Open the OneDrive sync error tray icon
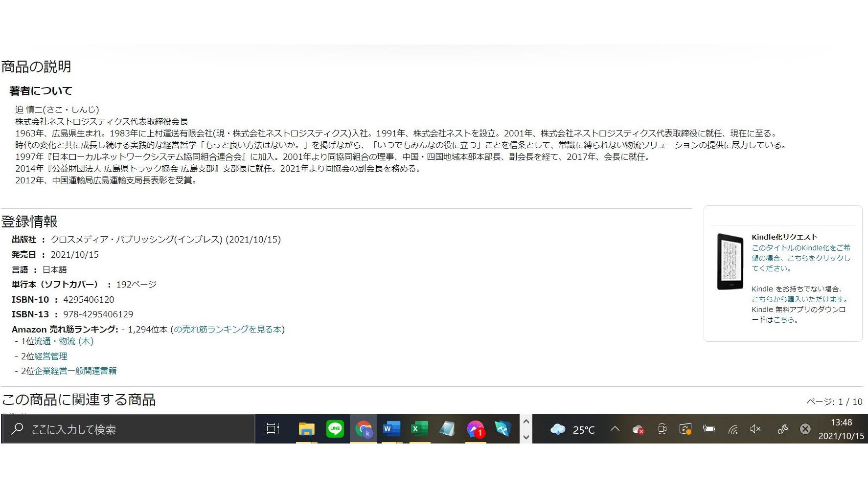Viewport: 868px width, 488px height. 638,429
